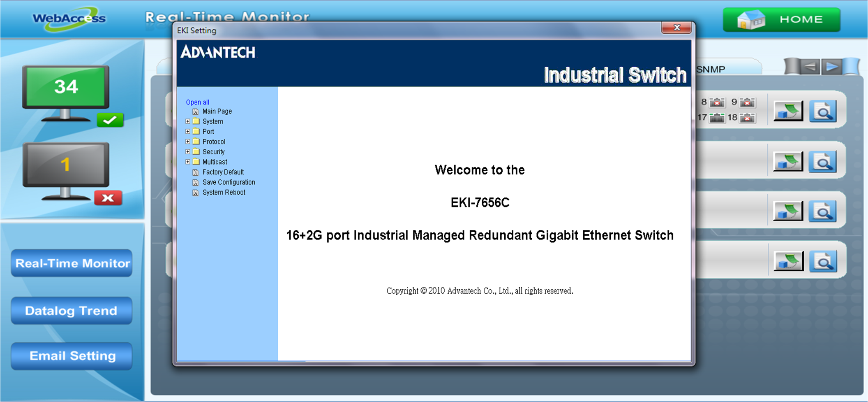Expand the System folder node
Screen dimensions: 868x402
(188, 121)
